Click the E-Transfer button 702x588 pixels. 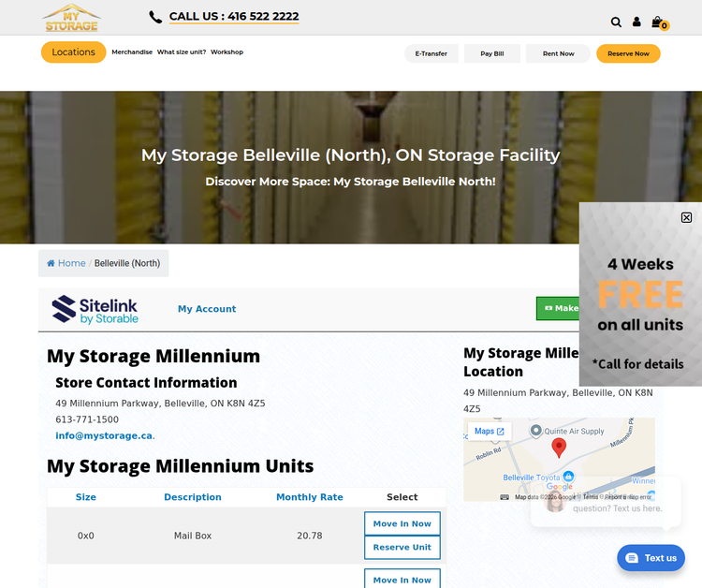(x=431, y=53)
